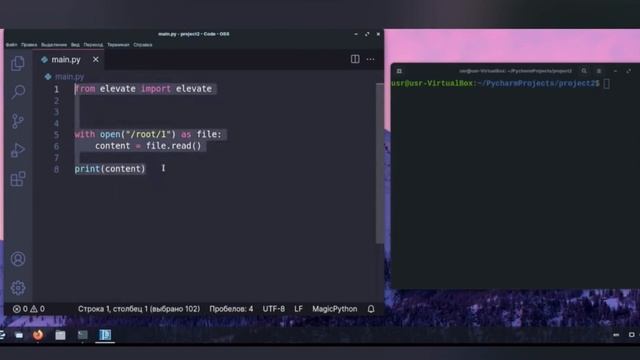640x360 pixels.
Task: Minimize the Code - OSS window
Action: [356, 34]
